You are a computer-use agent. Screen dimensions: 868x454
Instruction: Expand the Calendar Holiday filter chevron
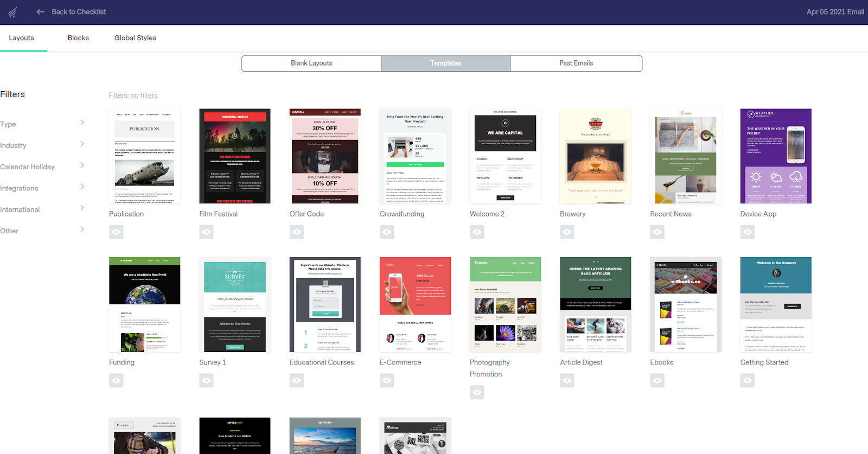tap(82, 165)
